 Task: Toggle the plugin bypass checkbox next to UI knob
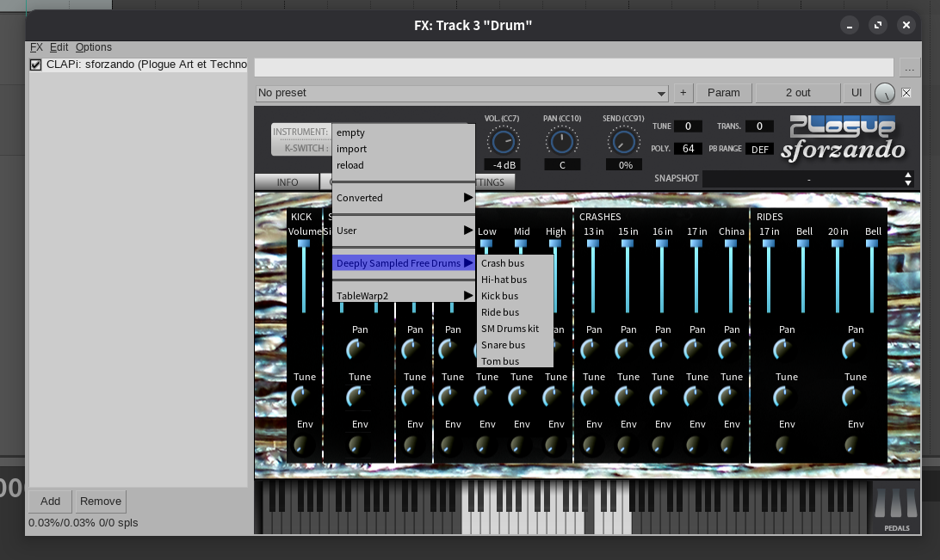click(906, 93)
